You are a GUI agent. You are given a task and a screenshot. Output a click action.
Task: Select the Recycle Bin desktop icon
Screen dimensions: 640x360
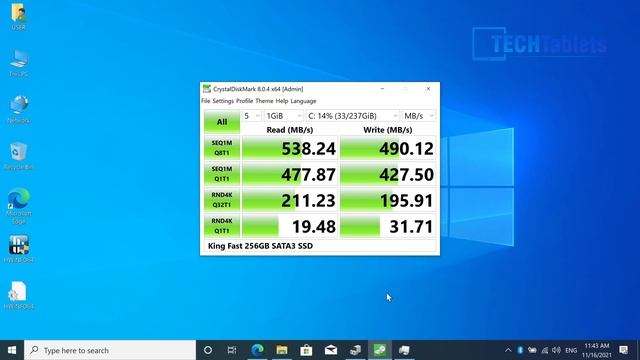pyautogui.click(x=19, y=156)
